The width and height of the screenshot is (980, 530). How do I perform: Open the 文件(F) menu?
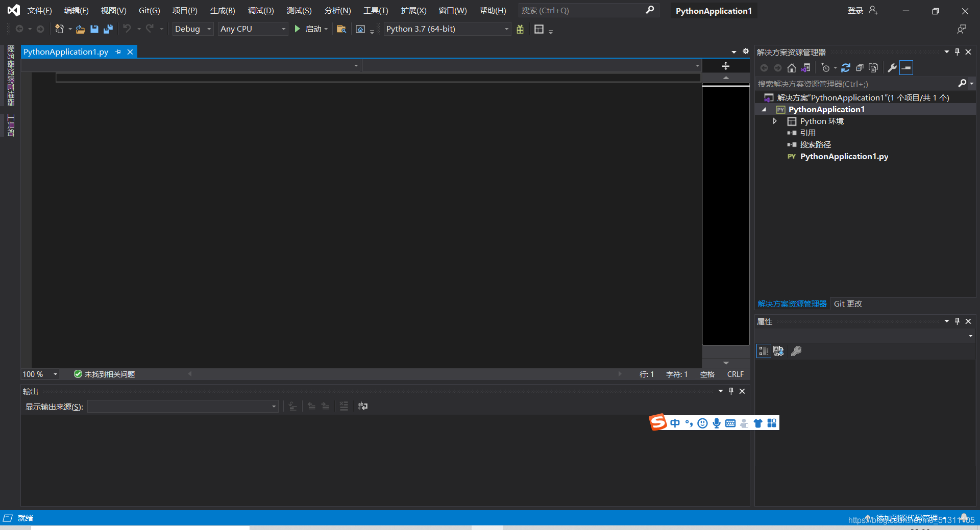pyautogui.click(x=40, y=11)
